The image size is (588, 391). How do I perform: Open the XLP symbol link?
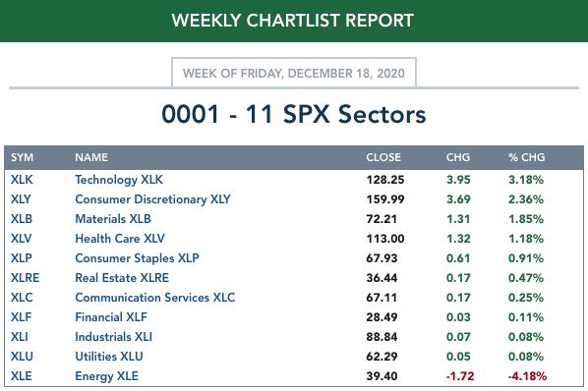pos(22,258)
